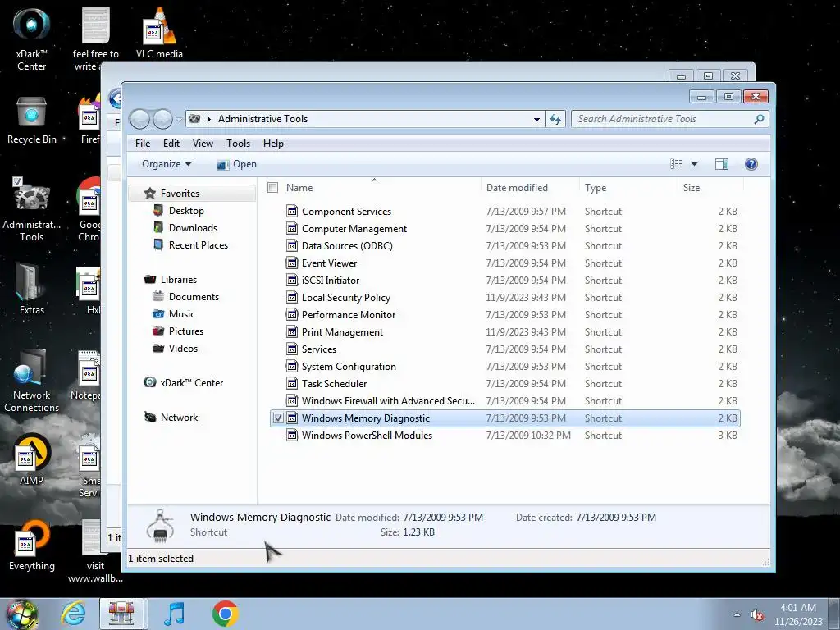The height and width of the screenshot is (630, 840).
Task: Click the refresh button beside address bar
Action: pyautogui.click(x=555, y=119)
